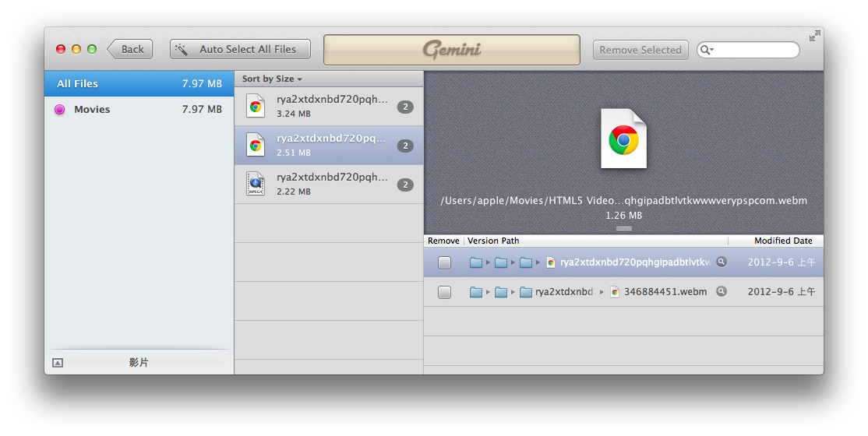The width and height of the screenshot is (868, 436).
Task: Click first folder icon in 346884451.webm row
Action: tap(475, 292)
